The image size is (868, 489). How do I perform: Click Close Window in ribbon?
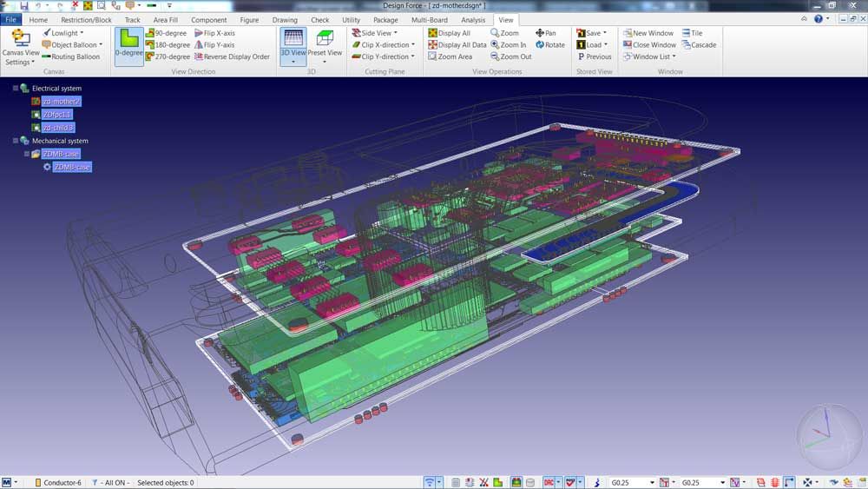(x=649, y=45)
